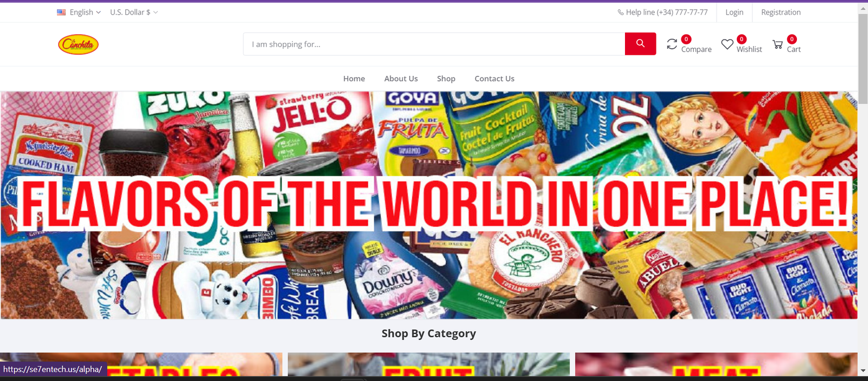Click the Login link
The width and height of the screenshot is (868, 381).
tap(734, 12)
